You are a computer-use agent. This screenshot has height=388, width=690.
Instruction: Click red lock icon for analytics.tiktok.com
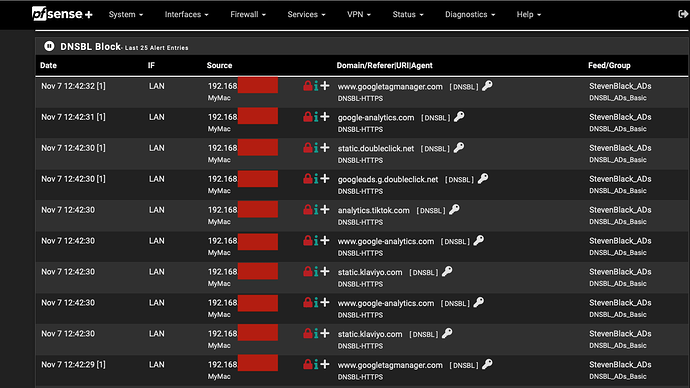[x=308, y=210]
